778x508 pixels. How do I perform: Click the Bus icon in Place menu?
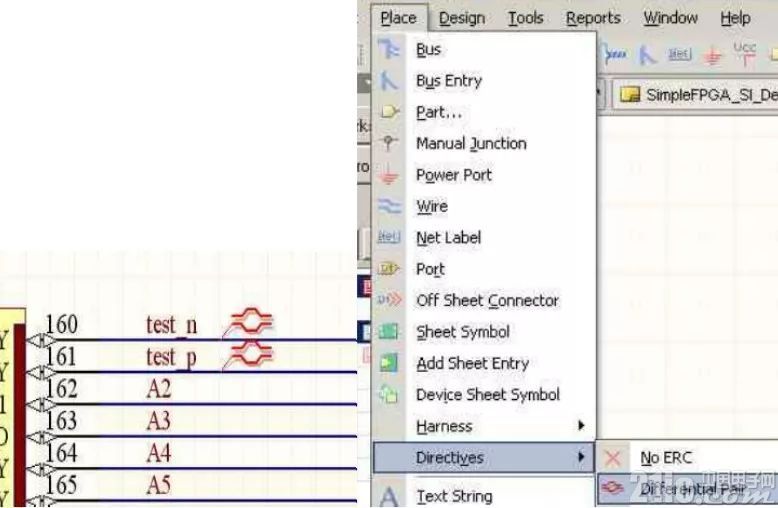click(x=389, y=49)
